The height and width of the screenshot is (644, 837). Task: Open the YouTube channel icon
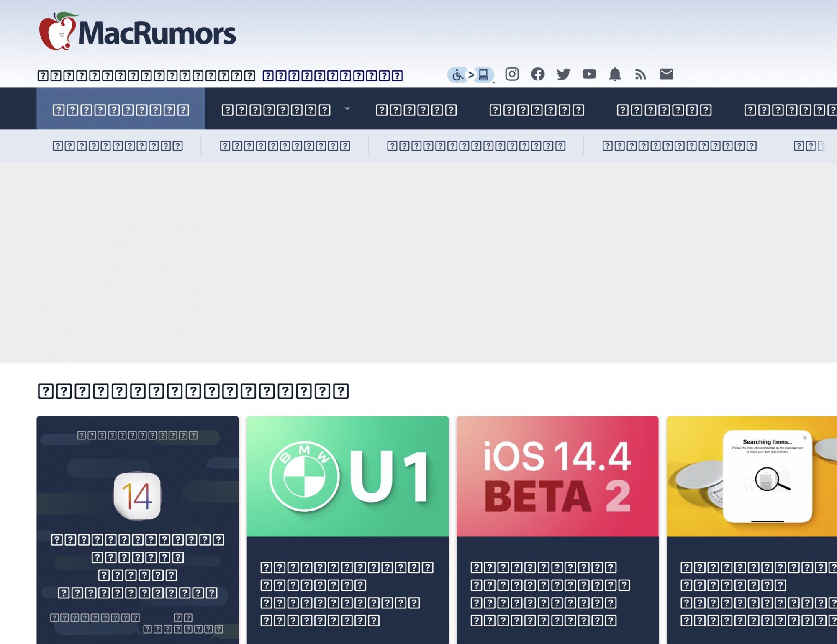[x=589, y=74]
